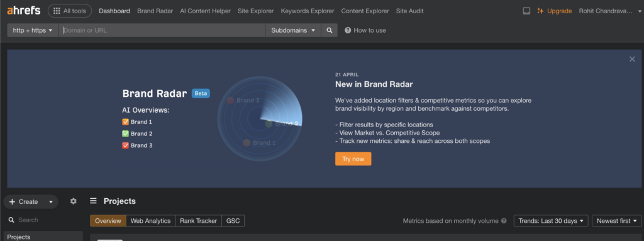Switch to the Web Analytics tab
Screen dimensions: 644x241
[x=150, y=221]
